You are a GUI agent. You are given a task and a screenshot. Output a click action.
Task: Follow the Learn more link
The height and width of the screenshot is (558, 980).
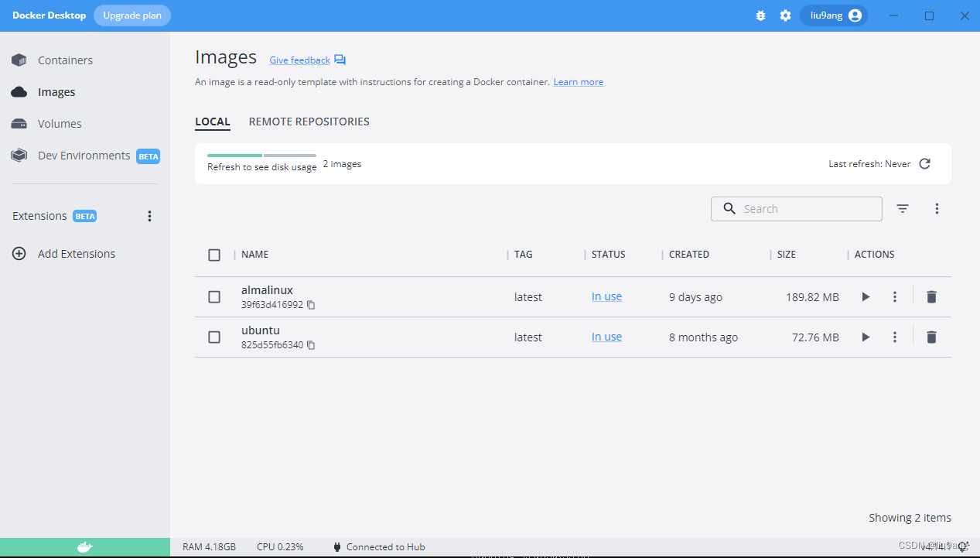pyautogui.click(x=579, y=82)
